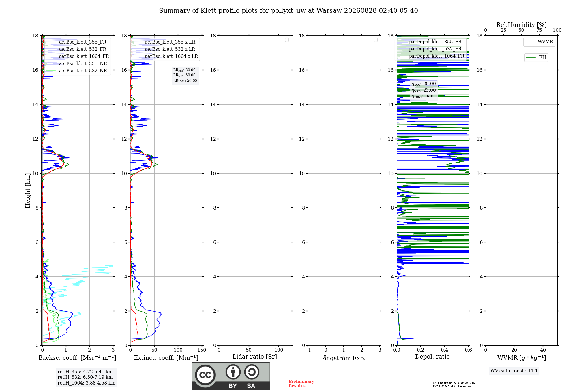Screen dimensions: 577x392
Task: Click the LR355: 50.00 annotation
Action: click(x=184, y=70)
